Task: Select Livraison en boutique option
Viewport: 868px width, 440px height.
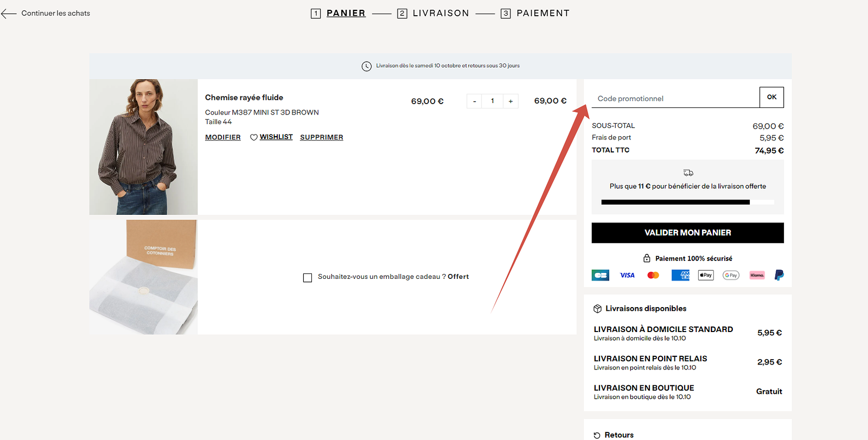Action: (688, 392)
